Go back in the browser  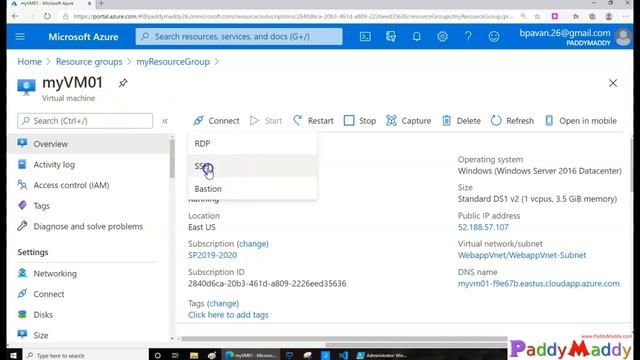(x=15, y=16)
